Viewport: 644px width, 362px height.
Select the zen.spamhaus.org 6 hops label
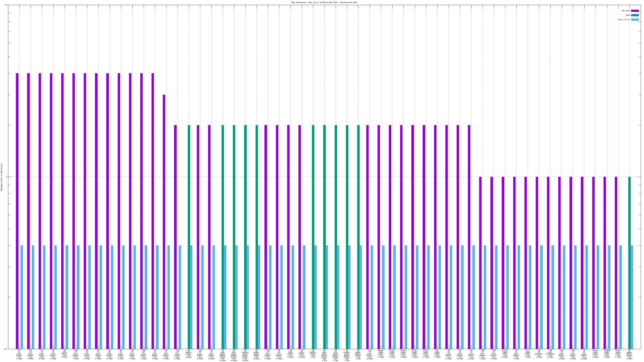[550, 354]
